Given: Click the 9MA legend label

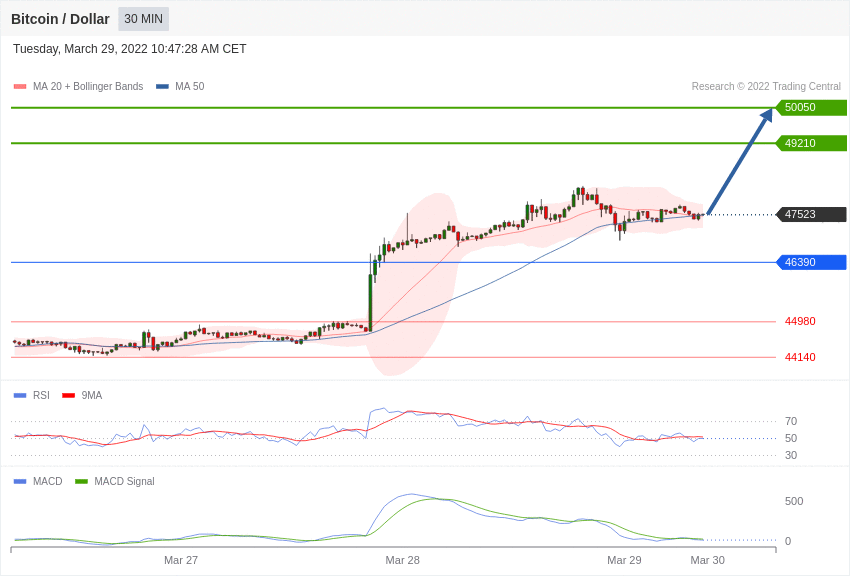Looking at the screenshot, I should 92,396.
